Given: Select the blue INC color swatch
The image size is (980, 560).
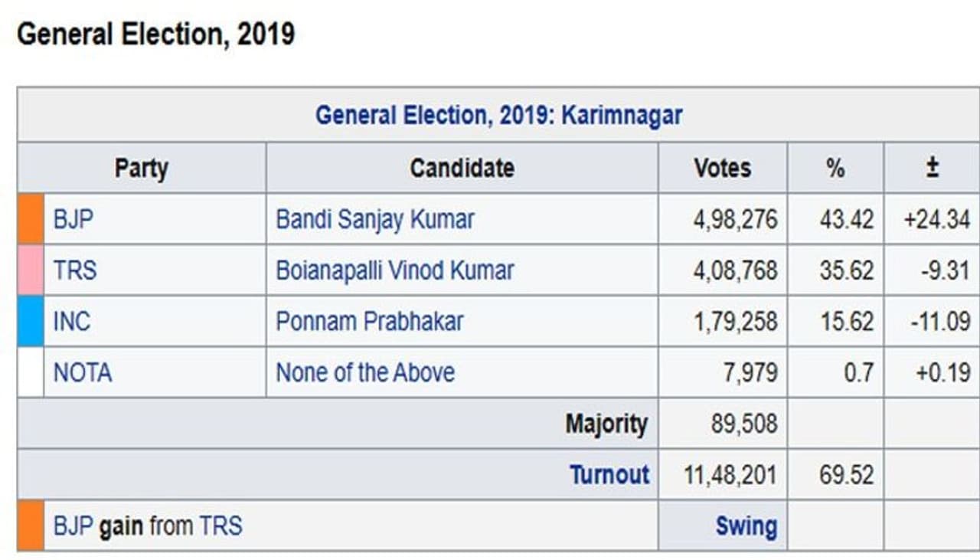Looking at the screenshot, I should 31,321.
